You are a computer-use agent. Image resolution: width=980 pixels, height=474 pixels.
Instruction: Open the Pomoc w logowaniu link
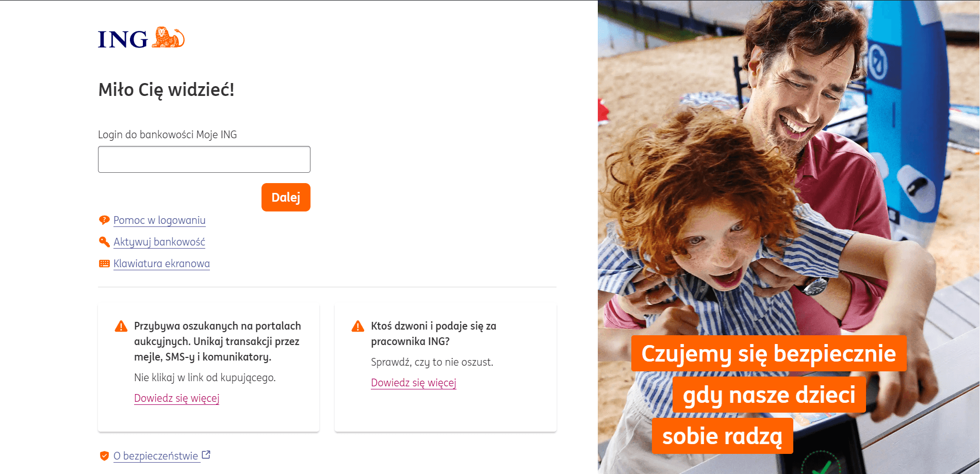click(159, 220)
